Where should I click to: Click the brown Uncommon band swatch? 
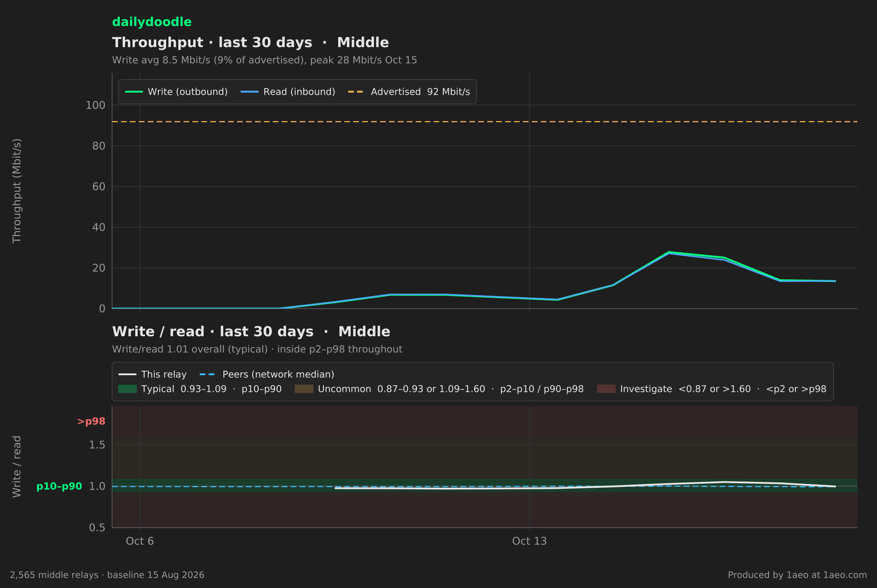pyautogui.click(x=304, y=389)
